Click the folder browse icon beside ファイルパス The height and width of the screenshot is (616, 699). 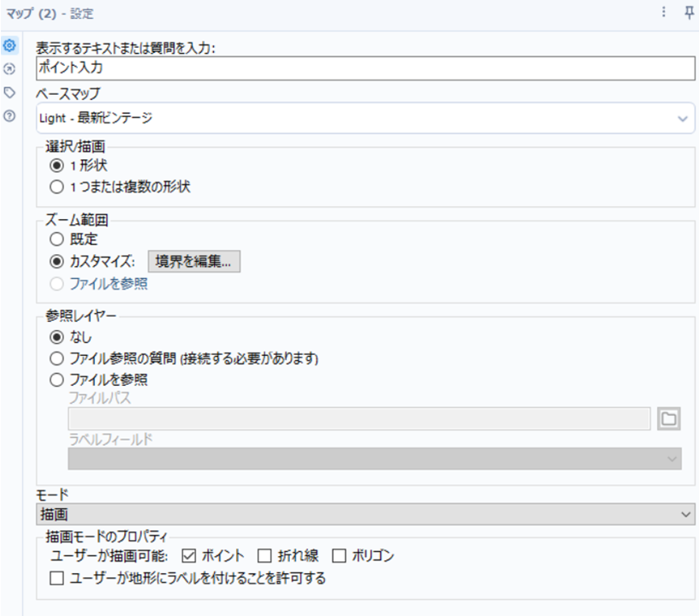[668, 418]
